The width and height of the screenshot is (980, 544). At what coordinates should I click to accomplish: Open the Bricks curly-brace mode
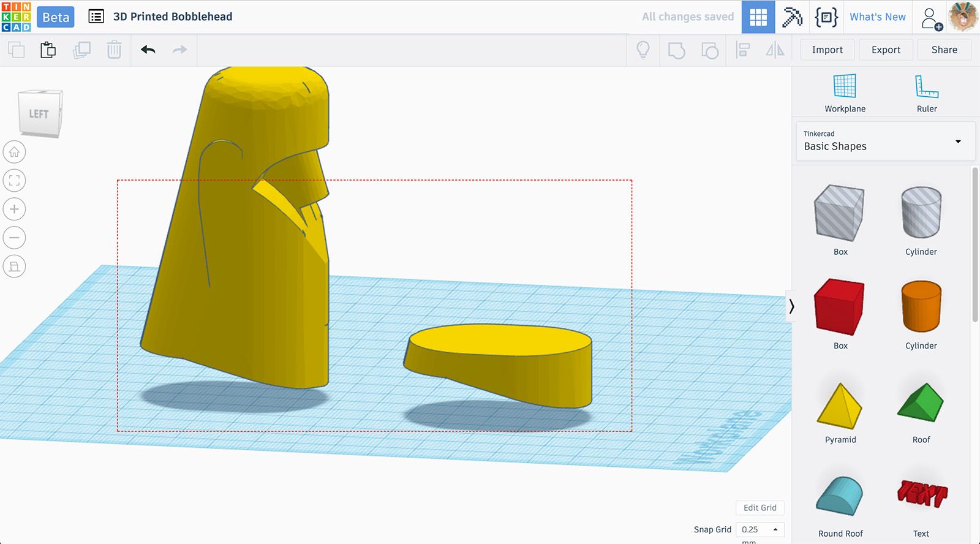[826, 17]
